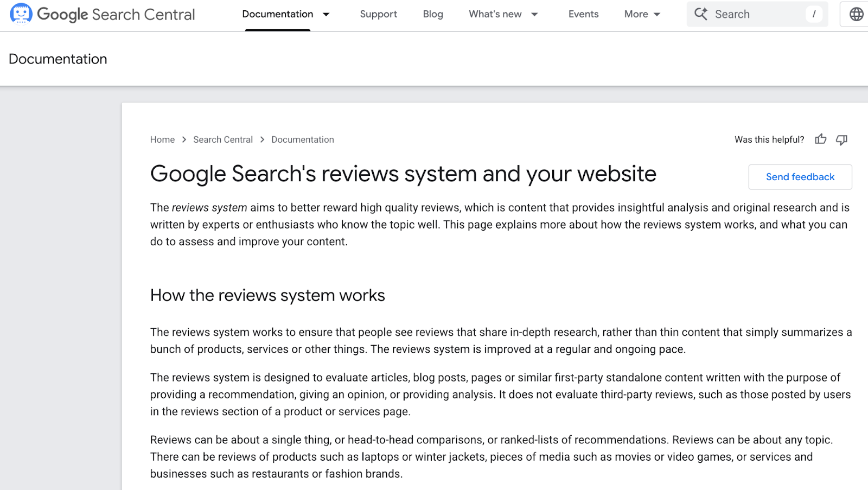Viewport: 868px width, 490px height.
Task: Click the thumbs up helpful icon
Action: tap(821, 139)
